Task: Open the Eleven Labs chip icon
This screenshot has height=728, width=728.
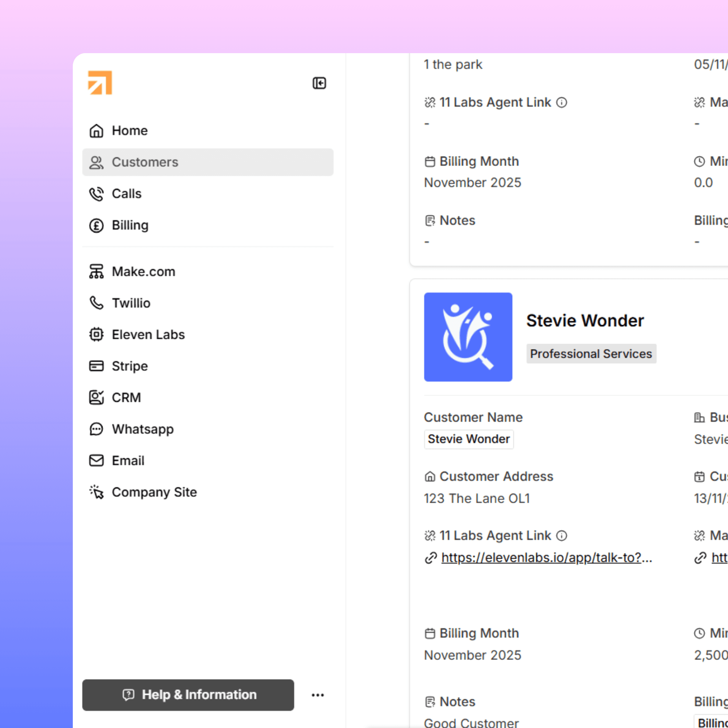Action: click(96, 335)
